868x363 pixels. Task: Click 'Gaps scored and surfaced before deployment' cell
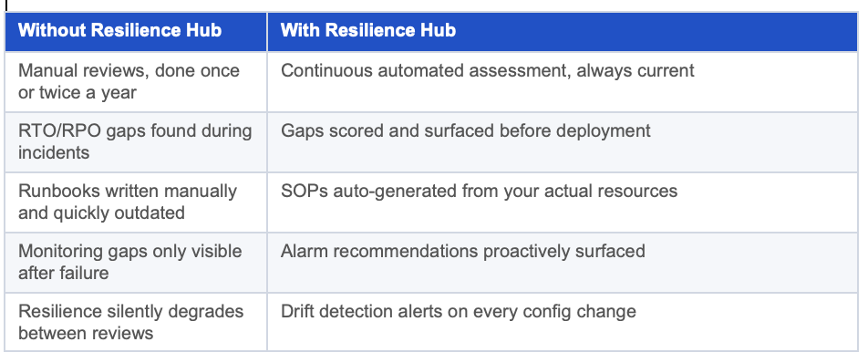(563, 142)
